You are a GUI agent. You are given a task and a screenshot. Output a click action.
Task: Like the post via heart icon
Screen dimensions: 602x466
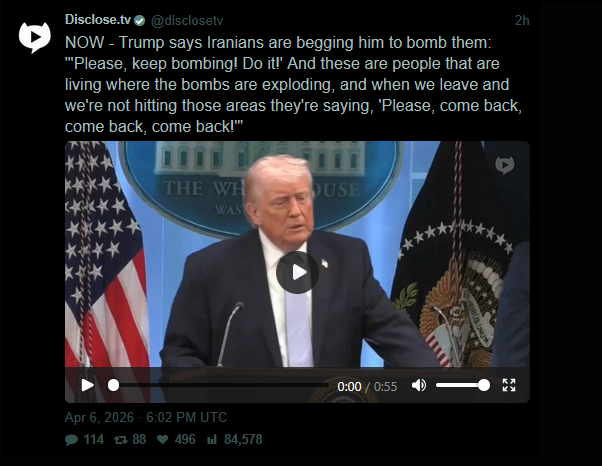click(163, 440)
